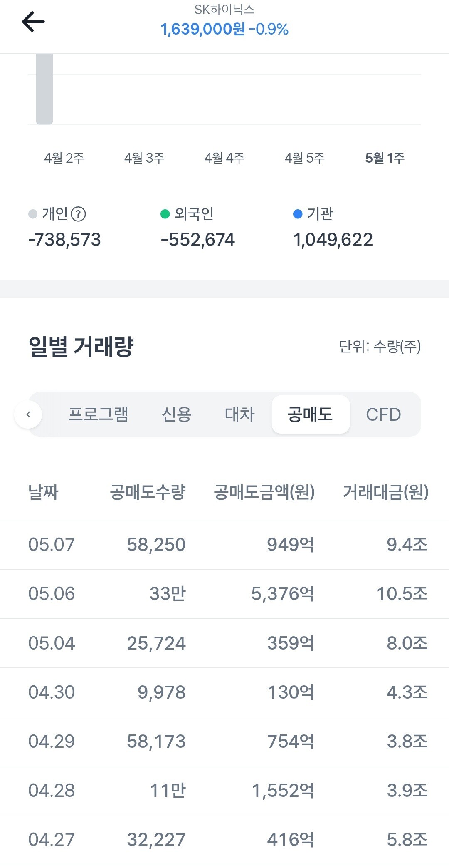Viewport: 449px width, 868px height.
Task: Select the blue 기관 legend dot
Action: 298,214
